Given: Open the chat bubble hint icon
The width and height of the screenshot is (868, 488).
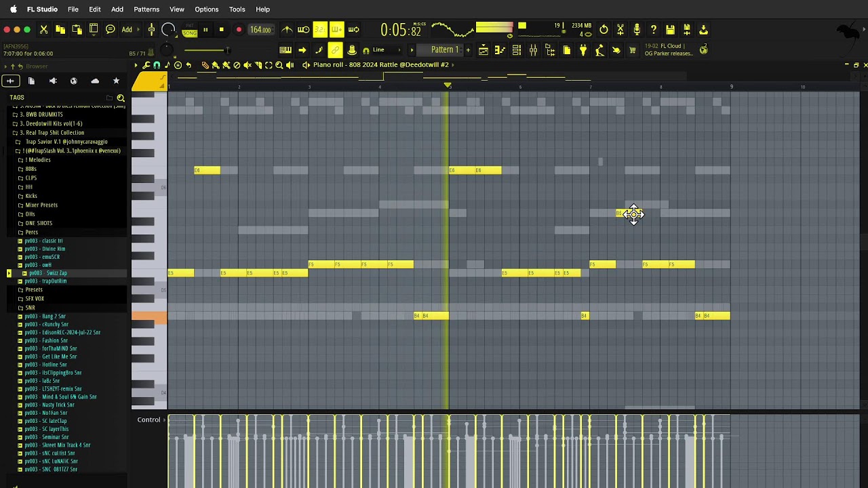Looking at the screenshot, I should click(110, 30).
